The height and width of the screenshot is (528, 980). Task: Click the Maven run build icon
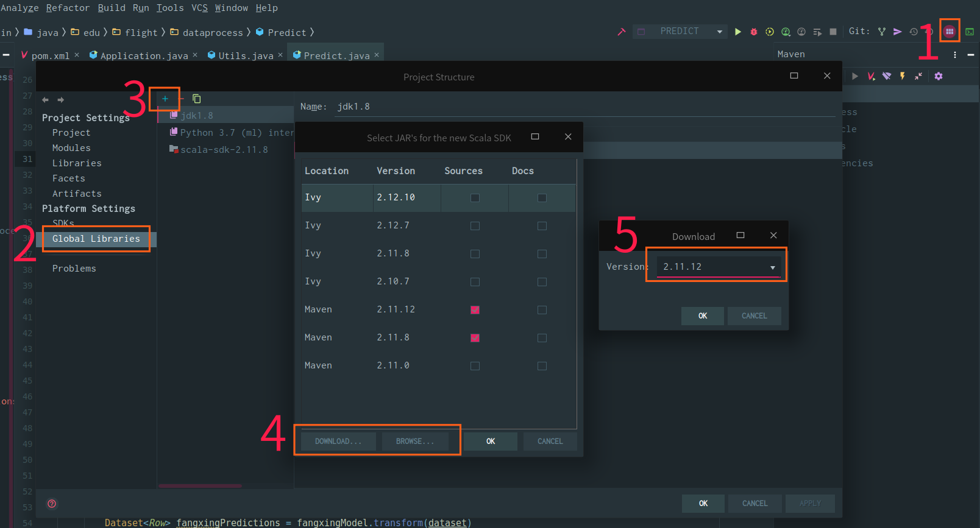point(855,76)
